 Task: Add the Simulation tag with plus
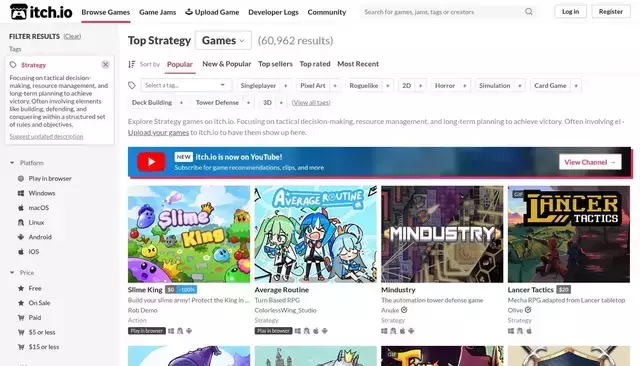click(x=520, y=86)
